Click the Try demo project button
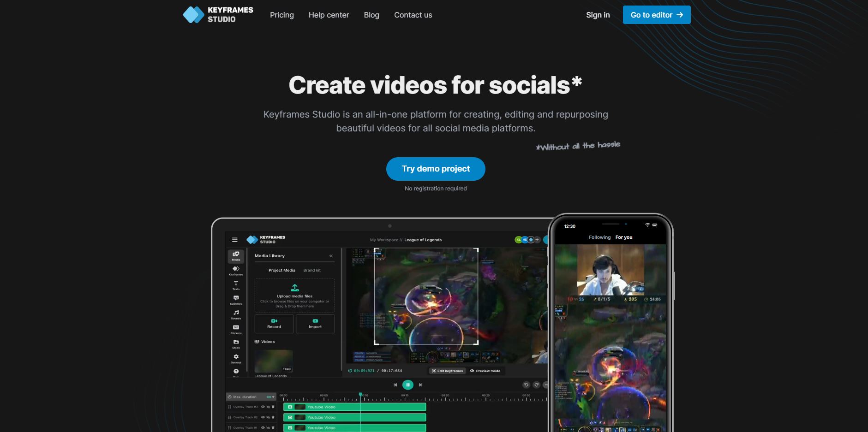Image resolution: width=868 pixels, height=432 pixels. 435,169
